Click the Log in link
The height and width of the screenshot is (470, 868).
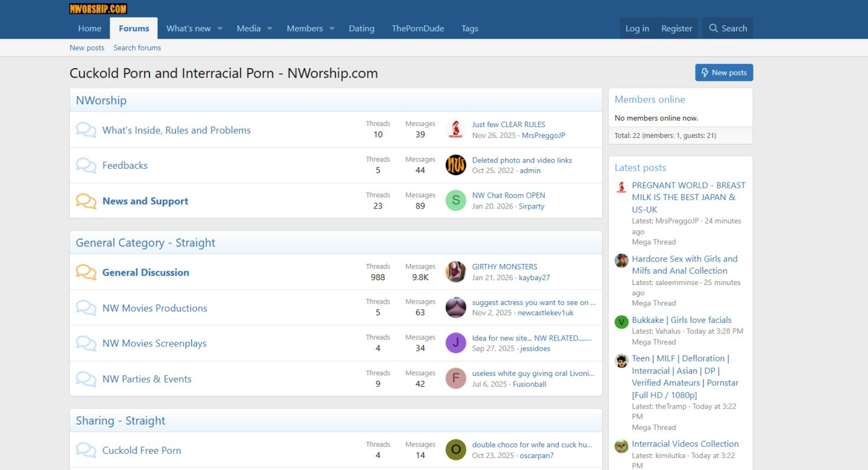pyautogui.click(x=637, y=28)
